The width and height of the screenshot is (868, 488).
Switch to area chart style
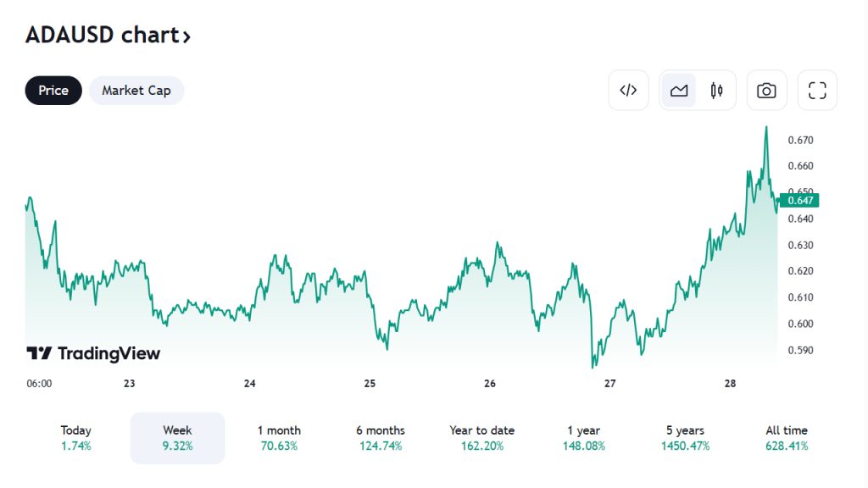[x=679, y=91]
